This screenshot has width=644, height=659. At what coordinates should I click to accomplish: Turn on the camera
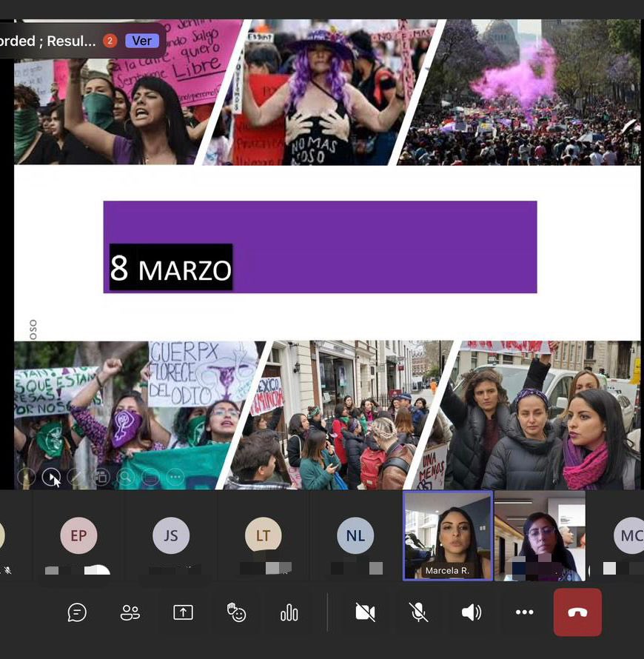pos(365,612)
